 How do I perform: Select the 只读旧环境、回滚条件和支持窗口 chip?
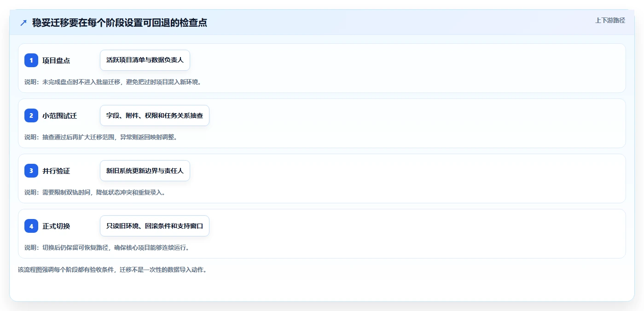click(x=155, y=226)
